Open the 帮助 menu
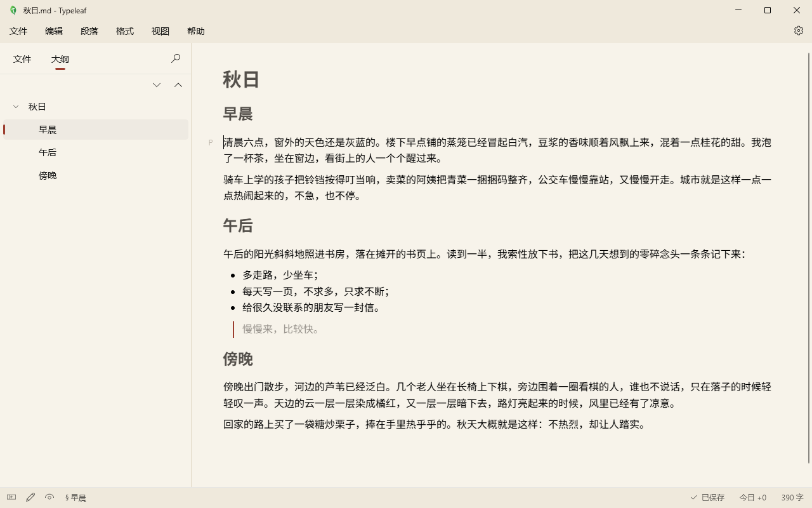 click(x=196, y=31)
